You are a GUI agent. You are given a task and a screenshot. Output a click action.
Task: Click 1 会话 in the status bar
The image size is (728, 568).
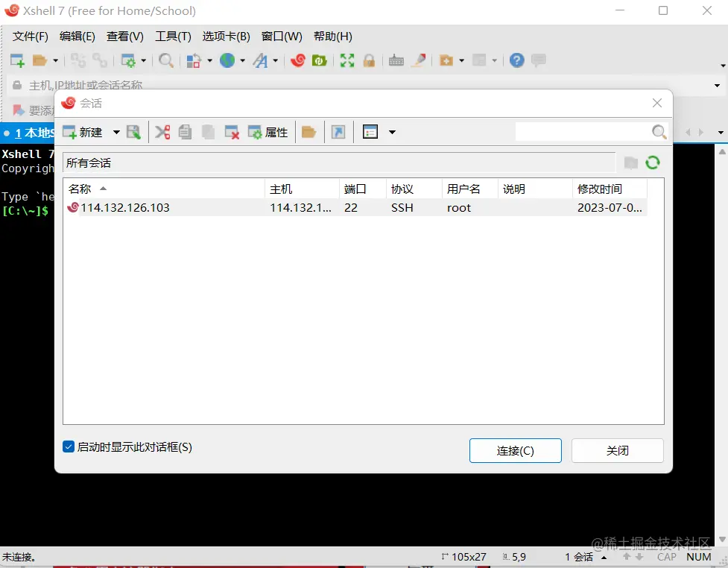pos(579,557)
